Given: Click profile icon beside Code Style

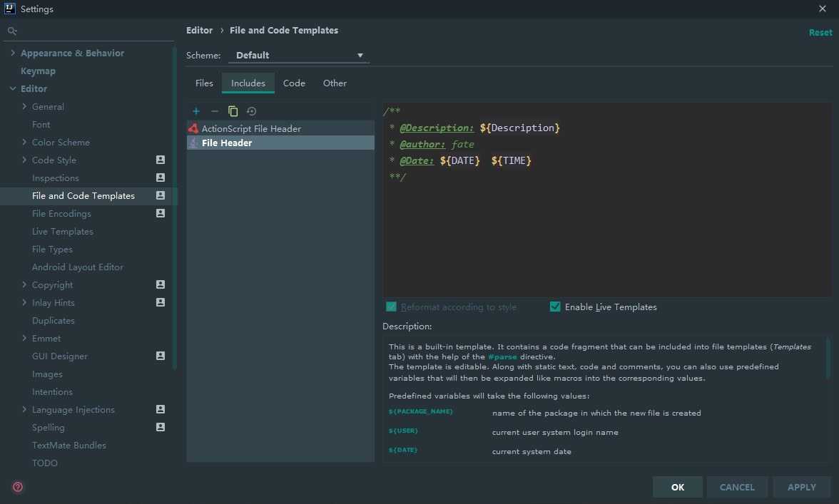Looking at the screenshot, I should coord(161,160).
